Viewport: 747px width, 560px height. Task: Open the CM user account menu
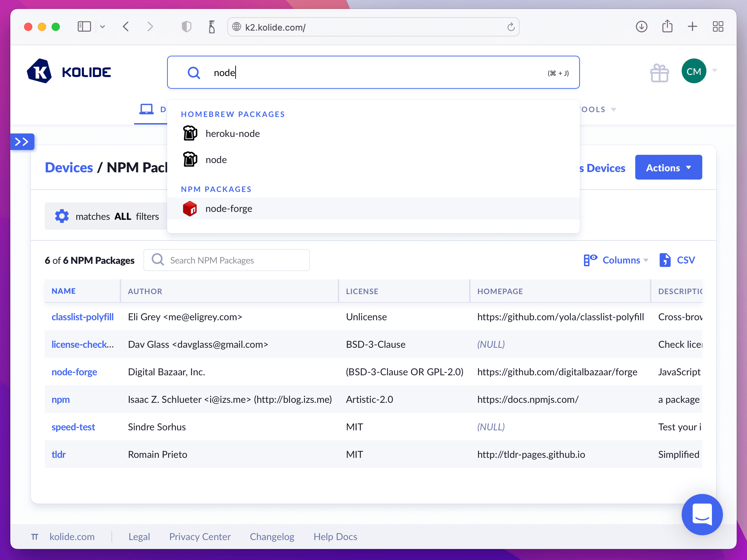[694, 71]
